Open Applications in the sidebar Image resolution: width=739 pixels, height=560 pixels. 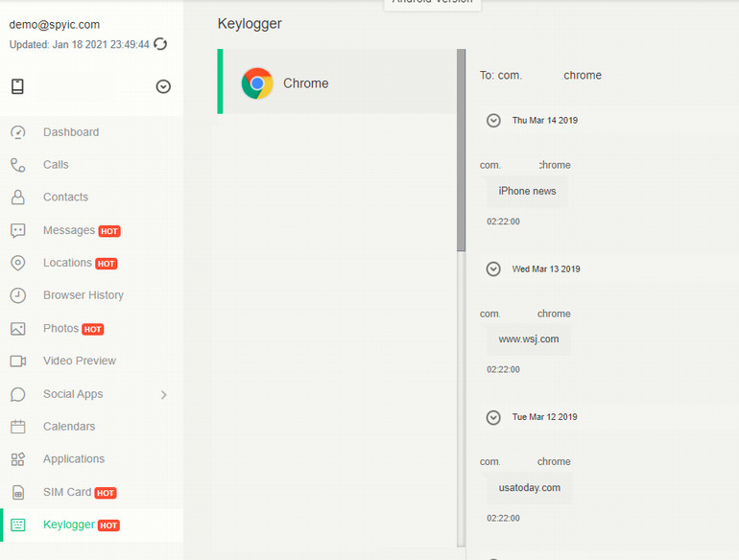(74, 459)
